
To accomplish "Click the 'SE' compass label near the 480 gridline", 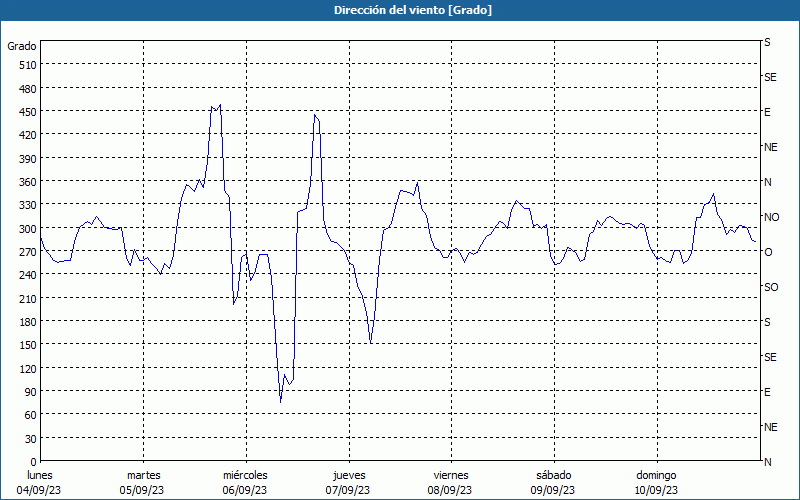I will tap(770, 78).
